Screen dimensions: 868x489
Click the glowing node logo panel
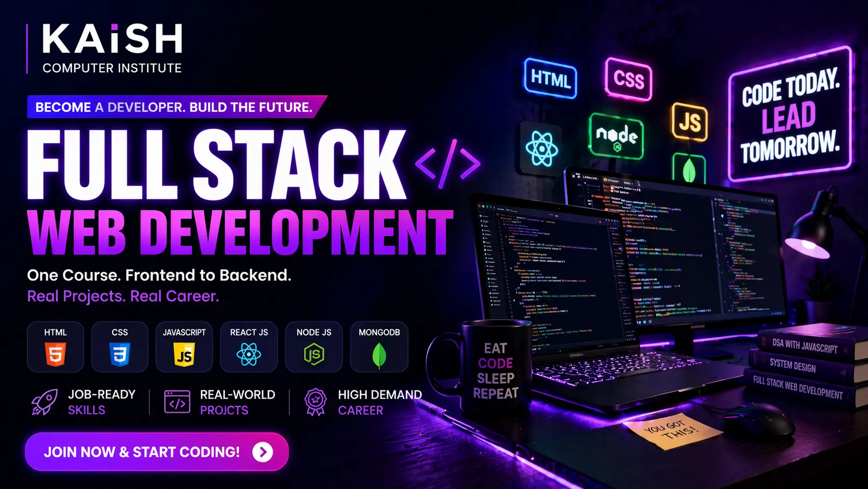(x=618, y=137)
